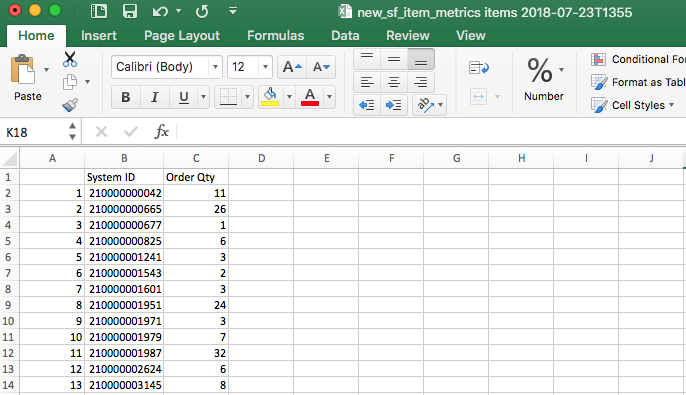
Task: Expand the font name dropdown
Action: click(x=215, y=67)
